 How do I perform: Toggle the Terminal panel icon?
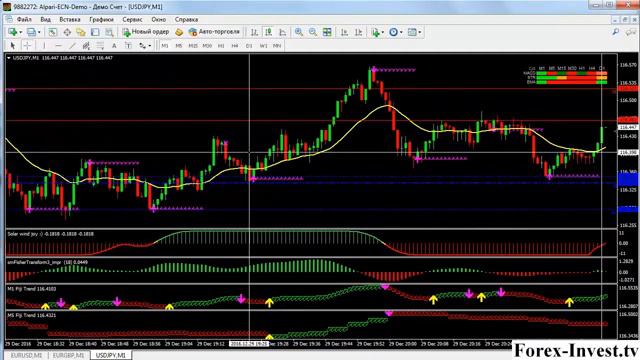point(95,32)
